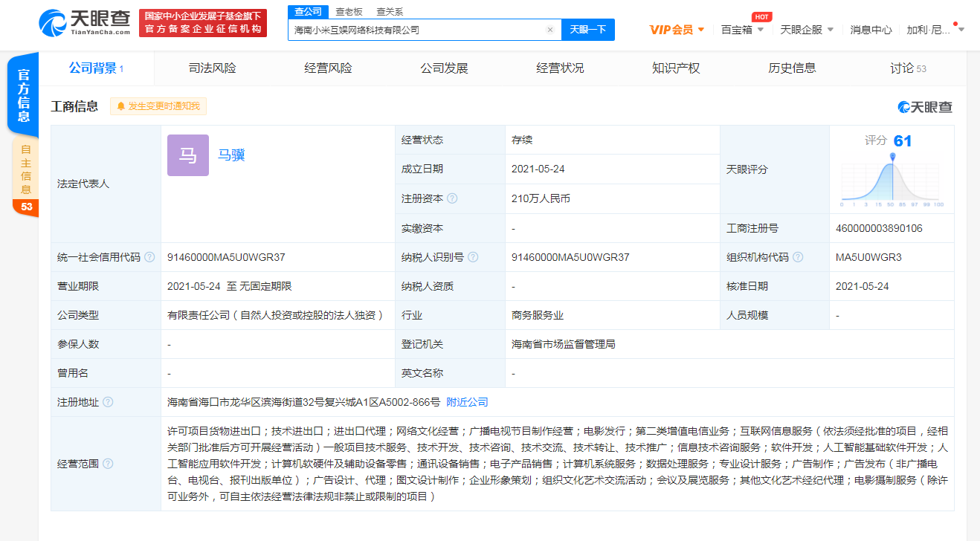The height and width of the screenshot is (541, 980).
Task: Enable alerts via 发生变更时通知我 button
Action: 157,106
